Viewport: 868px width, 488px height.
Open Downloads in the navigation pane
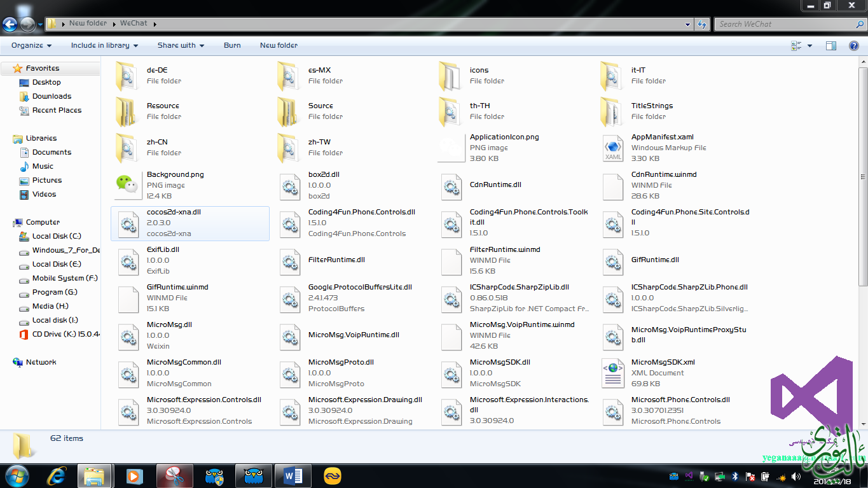click(52, 96)
